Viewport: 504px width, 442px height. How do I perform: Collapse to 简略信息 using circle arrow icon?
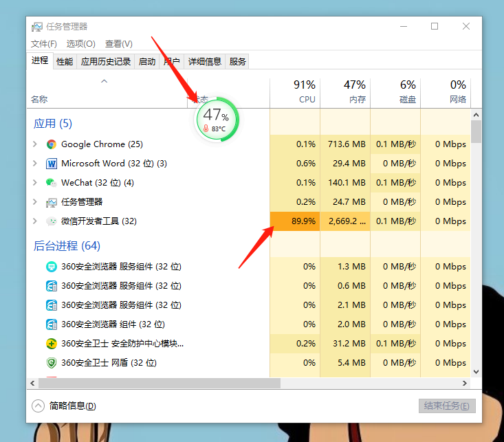(38, 406)
